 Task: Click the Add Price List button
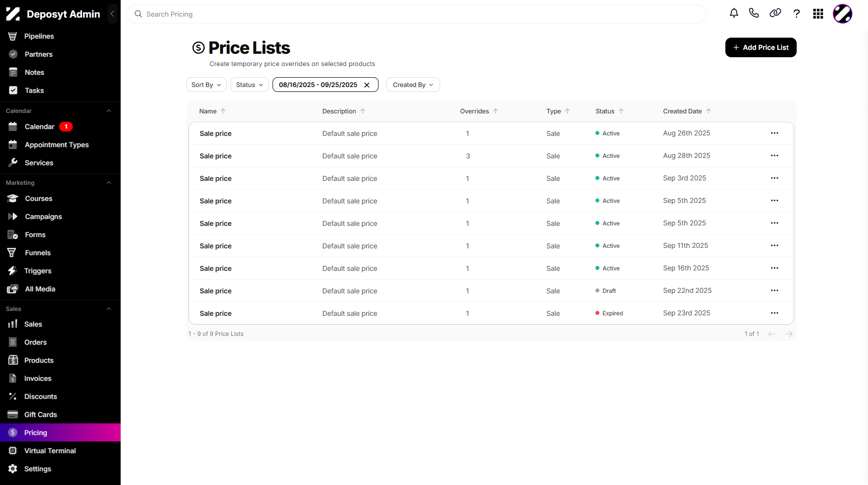(x=761, y=47)
